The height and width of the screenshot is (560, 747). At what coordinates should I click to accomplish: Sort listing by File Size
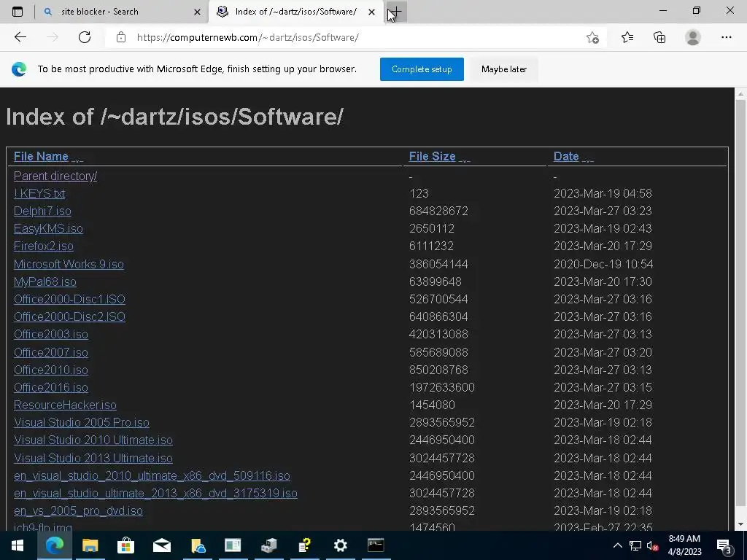432,156
